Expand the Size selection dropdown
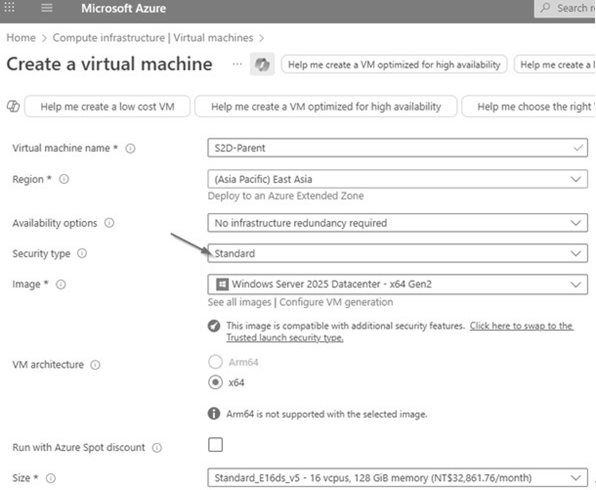The height and width of the screenshot is (490, 596). 397,478
